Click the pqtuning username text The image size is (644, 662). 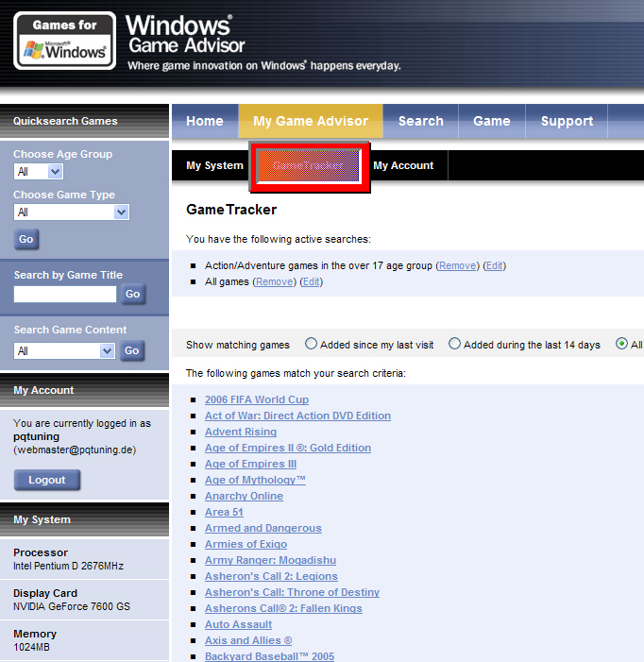pyautogui.click(x=36, y=436)
